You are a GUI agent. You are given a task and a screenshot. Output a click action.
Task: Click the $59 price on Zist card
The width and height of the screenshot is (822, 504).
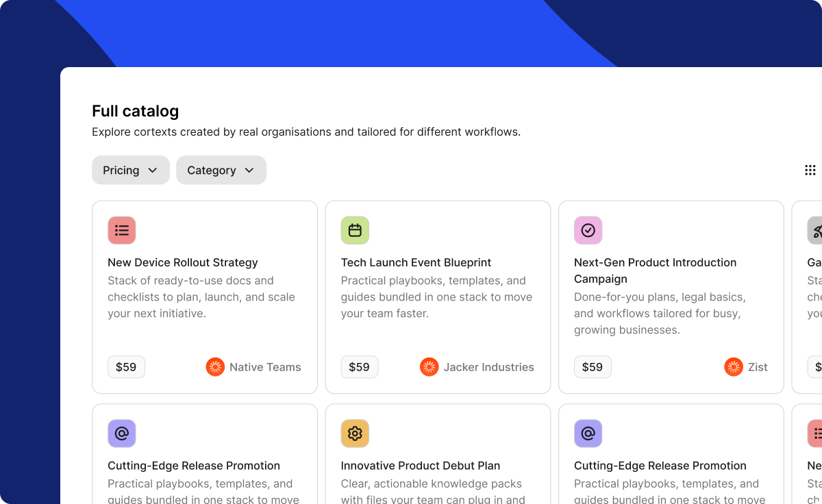click(592, 367)
